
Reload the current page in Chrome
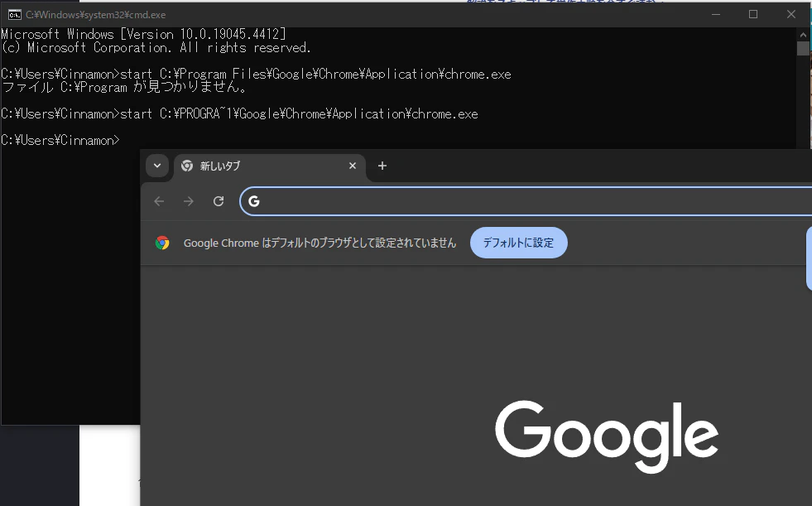pyautogui.click(x=218, y=201)
